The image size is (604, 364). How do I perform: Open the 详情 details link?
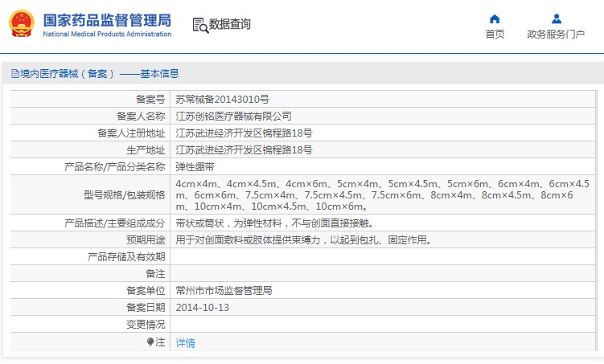pyautogui.click(x=185, y=342)
